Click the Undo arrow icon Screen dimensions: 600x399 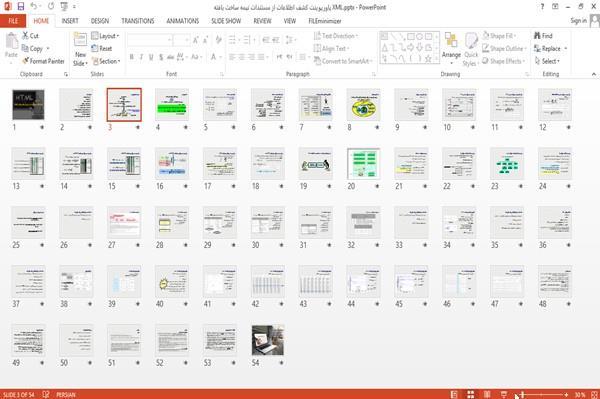point(34,7)
